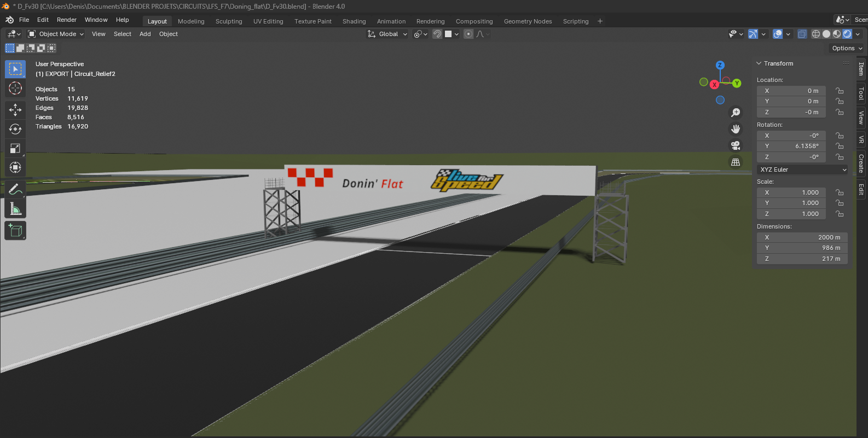This screenshot has height=438, width=868.
Task: Open the viewport shading options dropdown arrow
Action: pyautogui.click(x=858, y=34)
